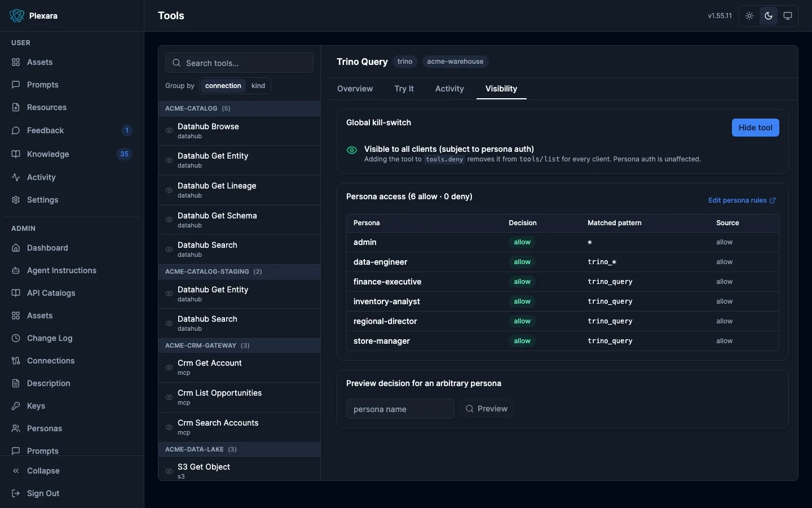Click the Activity pulse icon
Viewport: 812px width, 508px height.
tap(16, 177)
